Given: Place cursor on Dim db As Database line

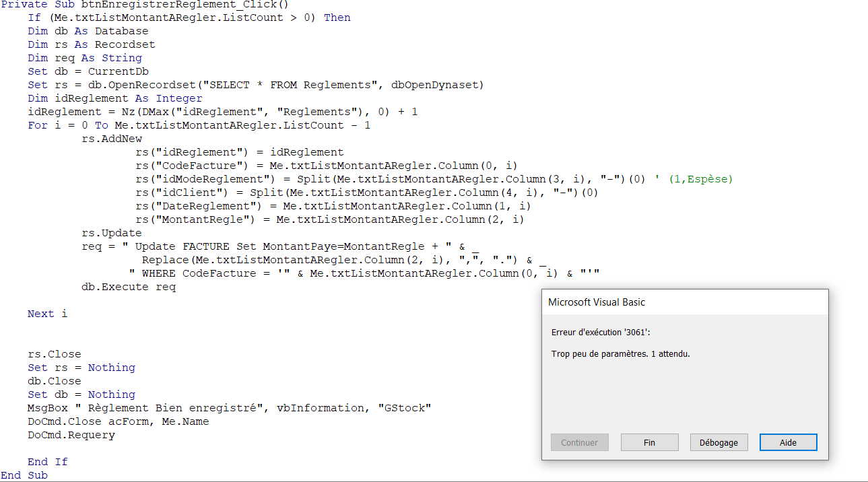Looking at the screenshot, I should pyautogui.click(x=88, y=31).
